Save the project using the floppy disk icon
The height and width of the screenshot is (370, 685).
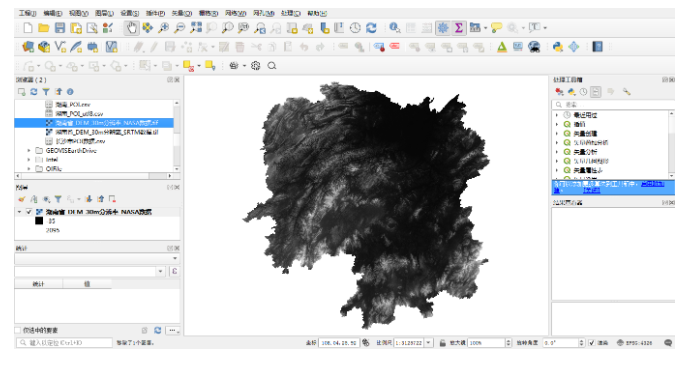tap(60, 28)
